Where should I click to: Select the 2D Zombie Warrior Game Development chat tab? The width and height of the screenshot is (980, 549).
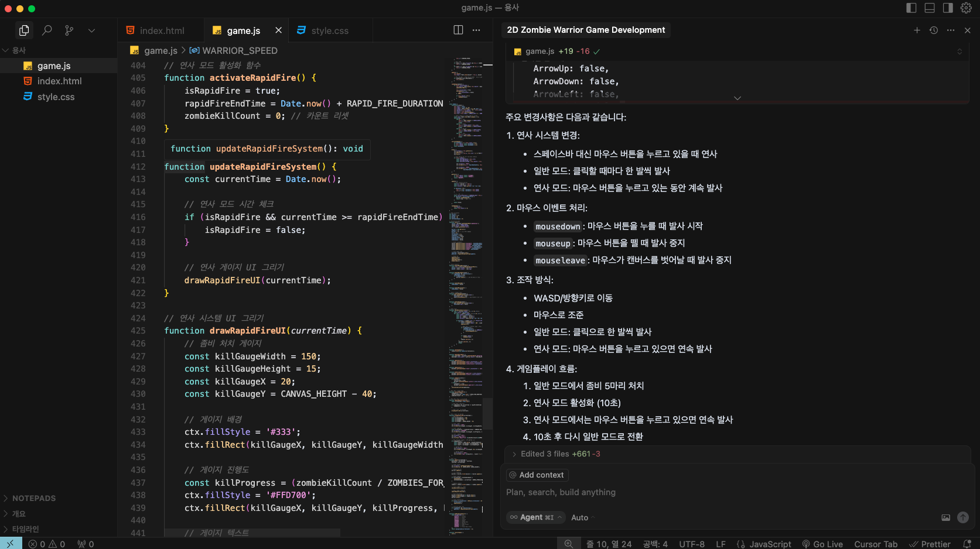point(586,30)
